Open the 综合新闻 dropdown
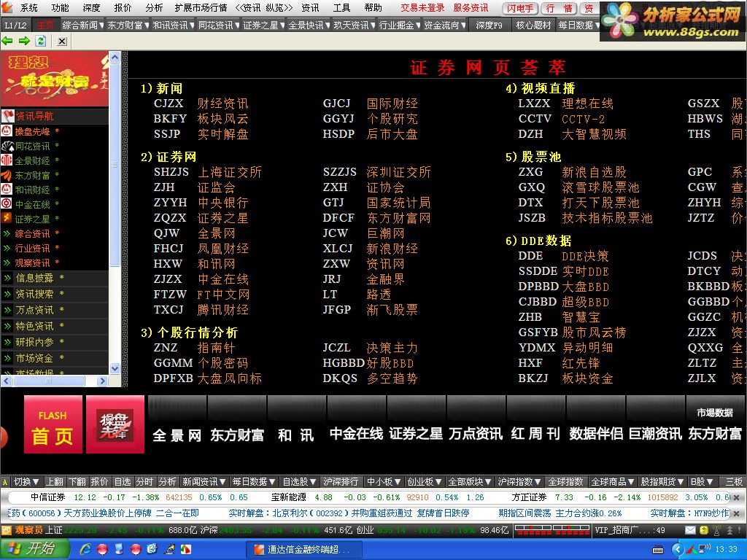This screenshot has height=560, width=747. click(82, 26)
